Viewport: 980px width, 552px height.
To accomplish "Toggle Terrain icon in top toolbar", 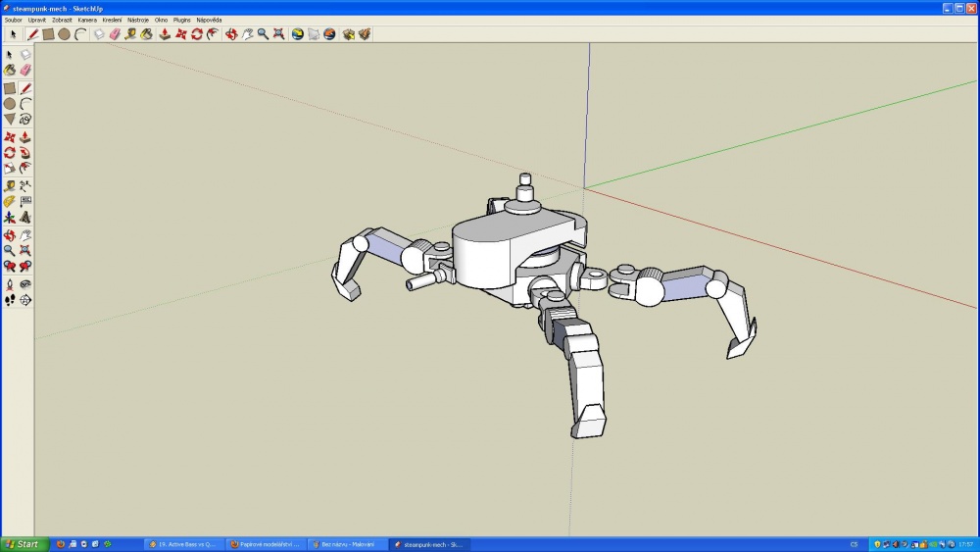I will [314, 34].
